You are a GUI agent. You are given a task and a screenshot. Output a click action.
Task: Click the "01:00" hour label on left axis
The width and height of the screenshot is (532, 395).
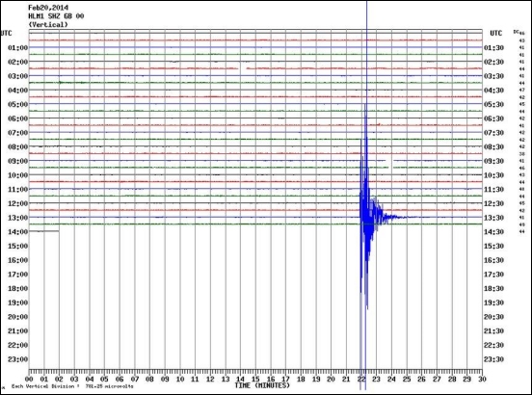(18, 48)
